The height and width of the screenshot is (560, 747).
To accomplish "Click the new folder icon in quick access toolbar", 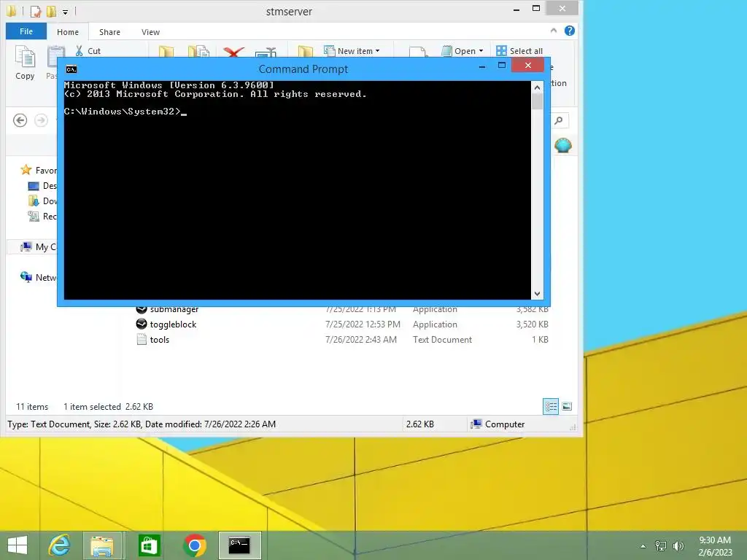I will click(51, 11).
